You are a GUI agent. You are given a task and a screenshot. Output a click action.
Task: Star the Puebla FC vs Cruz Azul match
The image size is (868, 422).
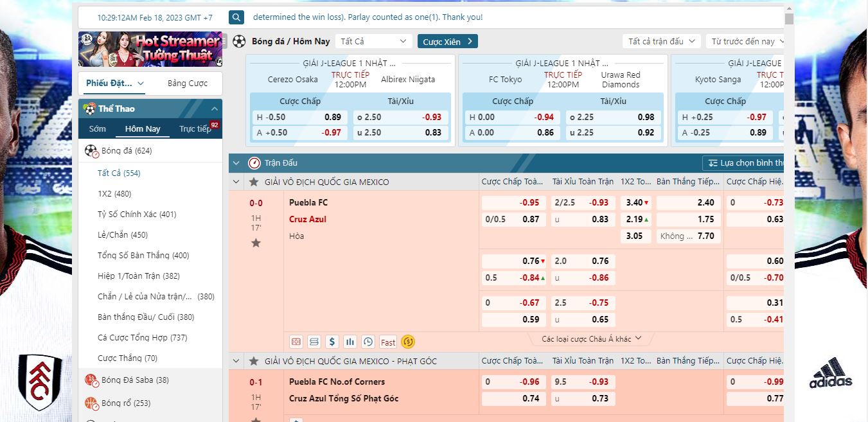point(256,243)
